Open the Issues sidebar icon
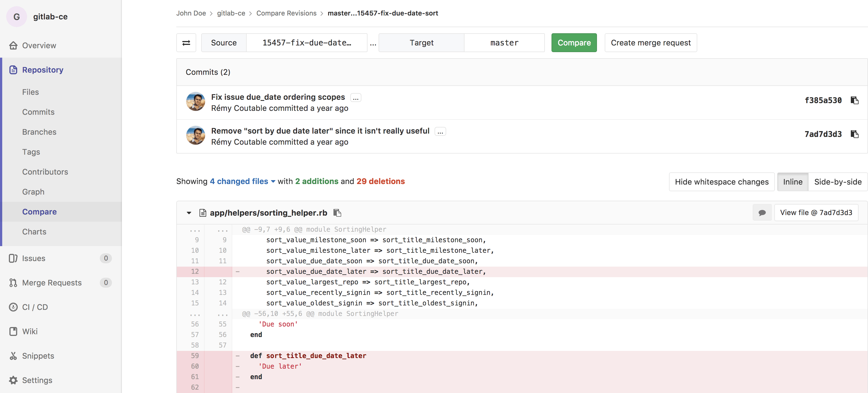Screen dimensions: 868x393 pyautogui.click(x=13, y=258)
